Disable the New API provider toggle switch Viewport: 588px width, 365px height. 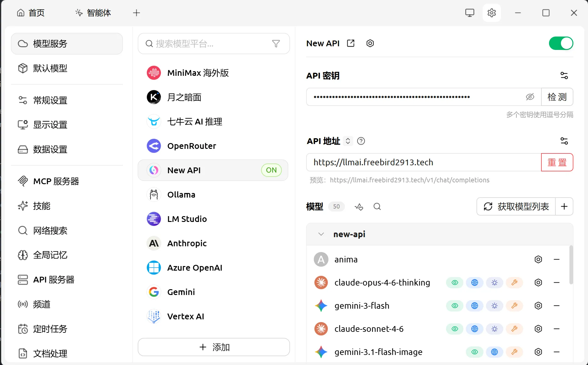click(x=561, y=43)
